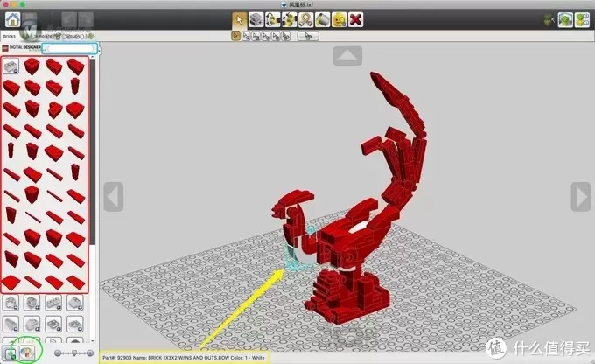Image resolution: width=595 pixels, height=364 pixels.
Task: Click the grayed Undo arrow
Action: tap(69, 19)
